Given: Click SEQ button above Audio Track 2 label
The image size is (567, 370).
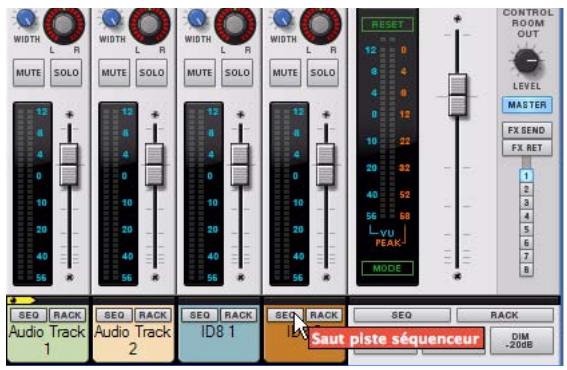Looking at the screenshot, I should pyautogui.click(x=114, y=315).
